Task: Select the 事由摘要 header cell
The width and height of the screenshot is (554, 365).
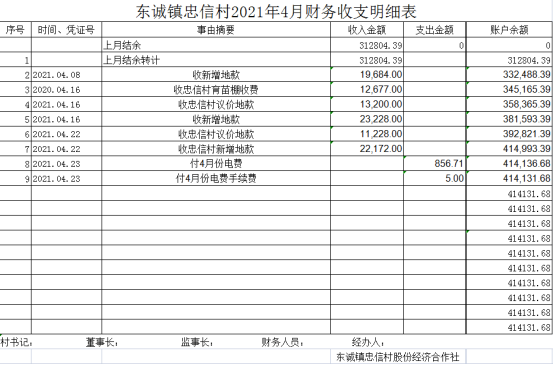Action: pyautogui.click(x=216, y=30)
